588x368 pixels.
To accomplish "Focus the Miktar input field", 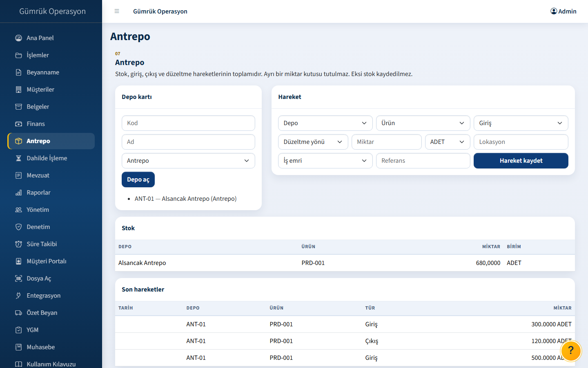I will (387, 142).
